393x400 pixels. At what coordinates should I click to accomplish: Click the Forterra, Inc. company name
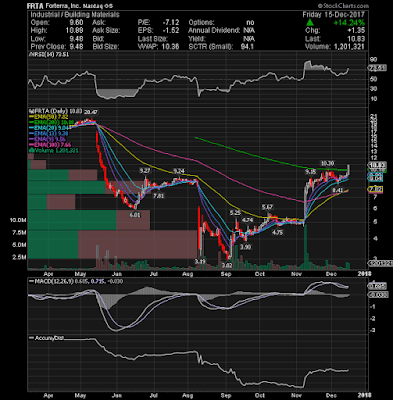tap(63, 6)
